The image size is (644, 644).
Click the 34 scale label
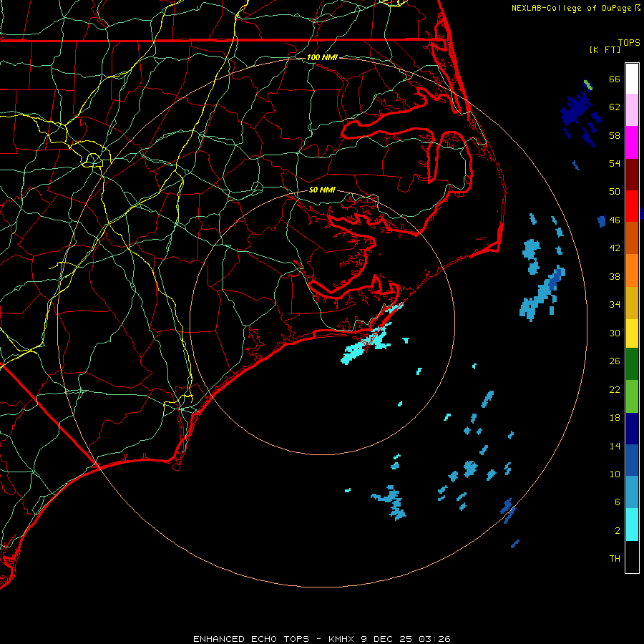point(615,305)
